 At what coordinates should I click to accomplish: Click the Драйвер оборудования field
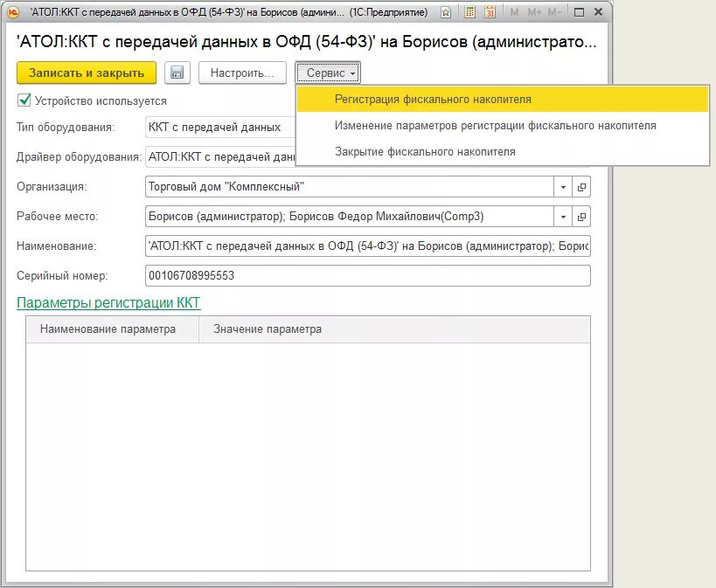pos(220,157)
